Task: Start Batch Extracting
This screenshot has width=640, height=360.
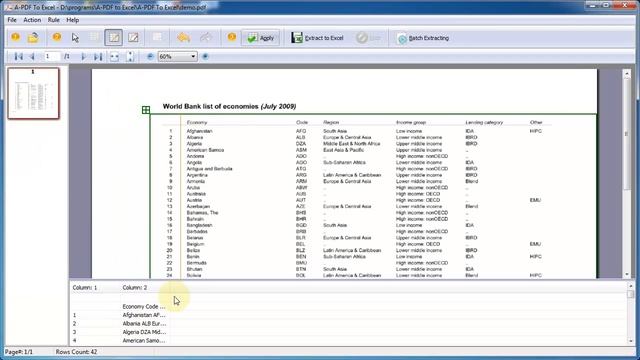Action: pyautogui.click(x=423, y=38)
